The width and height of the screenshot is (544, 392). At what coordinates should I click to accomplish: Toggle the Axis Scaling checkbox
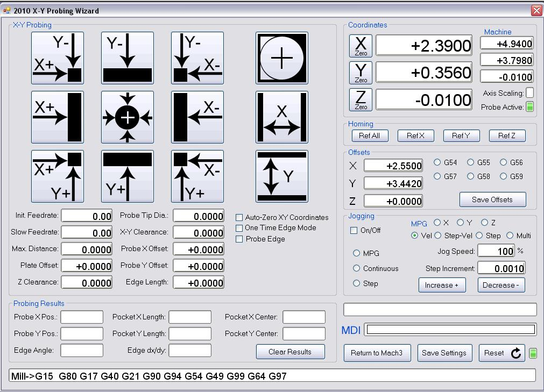click(x=530, y=93)
